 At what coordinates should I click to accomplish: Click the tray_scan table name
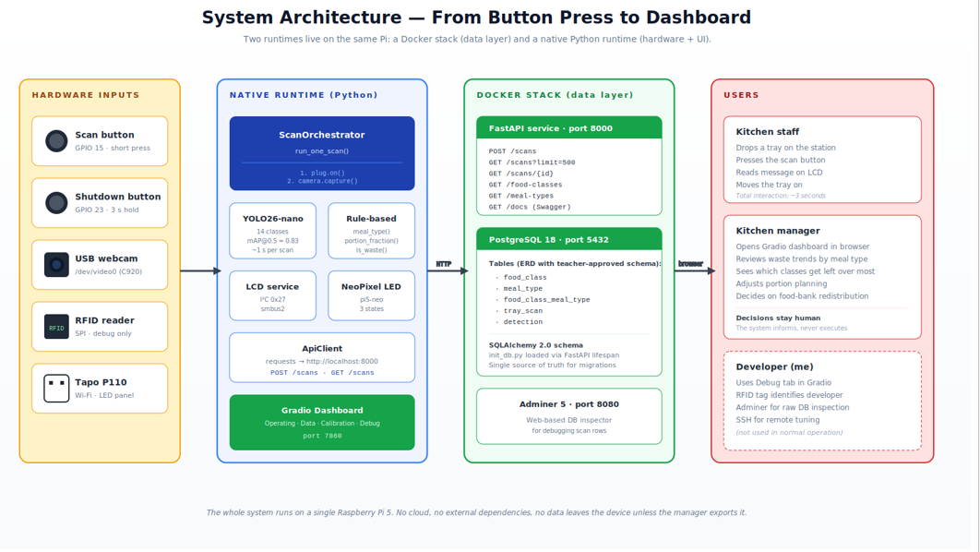click(523, 311)
